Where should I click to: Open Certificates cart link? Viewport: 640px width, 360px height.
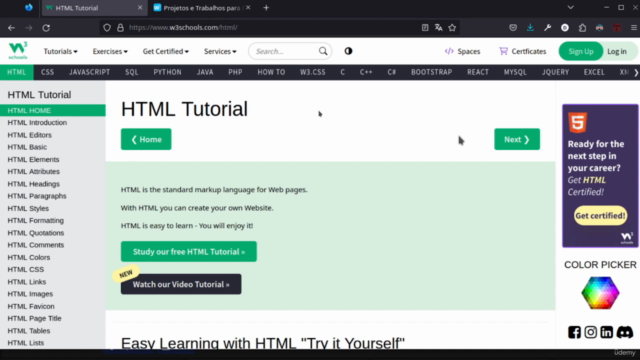point(522,51)
